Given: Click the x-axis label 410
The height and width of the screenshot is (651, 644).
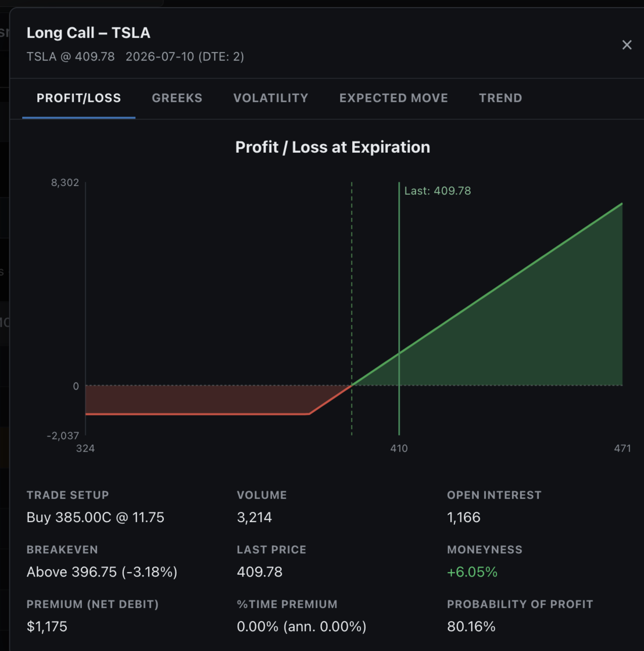Looking at the screenshot, I should 399,448.
